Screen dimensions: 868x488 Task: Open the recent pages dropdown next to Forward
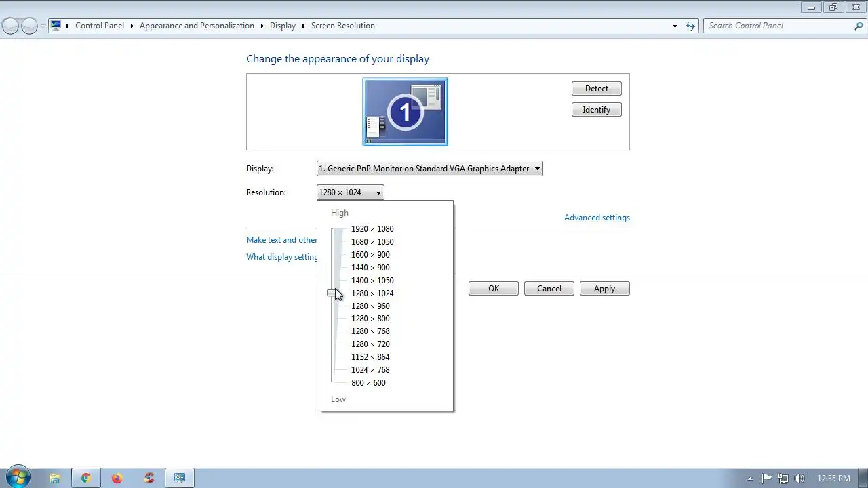(x=43, y=26)
